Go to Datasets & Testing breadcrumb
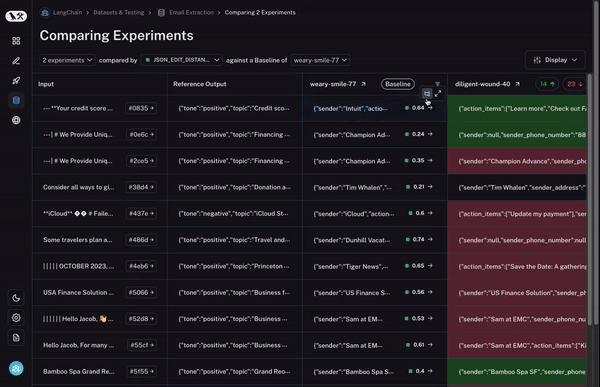Viewport: 600px width, 387px height. (x=119, y=13)
